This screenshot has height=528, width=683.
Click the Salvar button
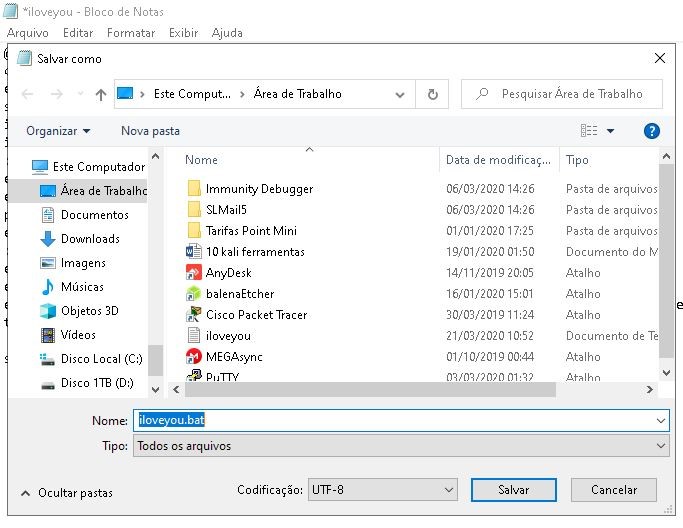click(513, 490)
